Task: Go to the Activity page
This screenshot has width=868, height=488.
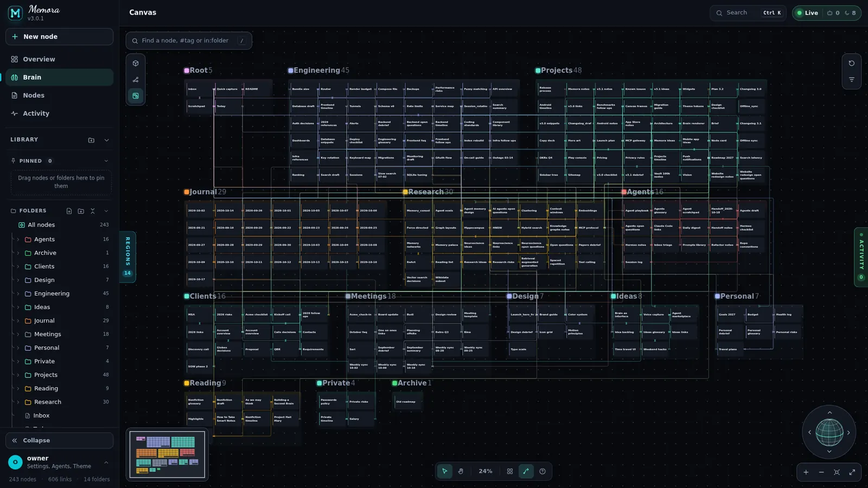Action: coord(59,113)
